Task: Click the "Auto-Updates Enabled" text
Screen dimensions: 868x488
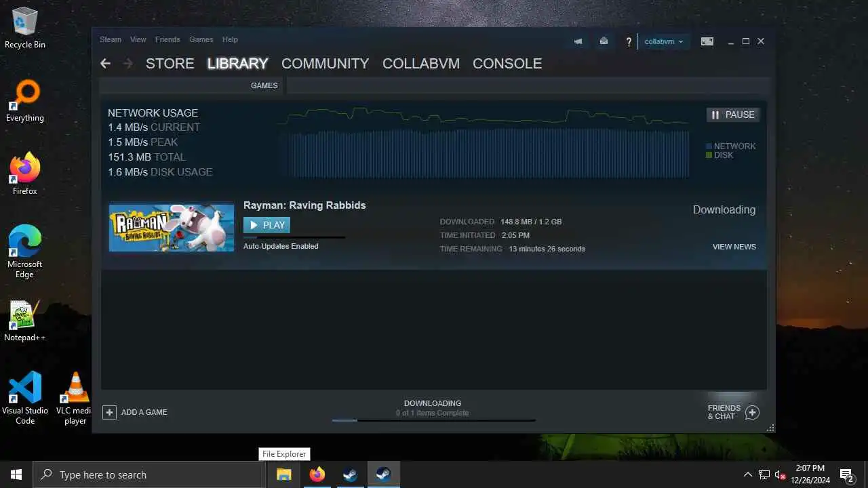Action: point(281,246)
